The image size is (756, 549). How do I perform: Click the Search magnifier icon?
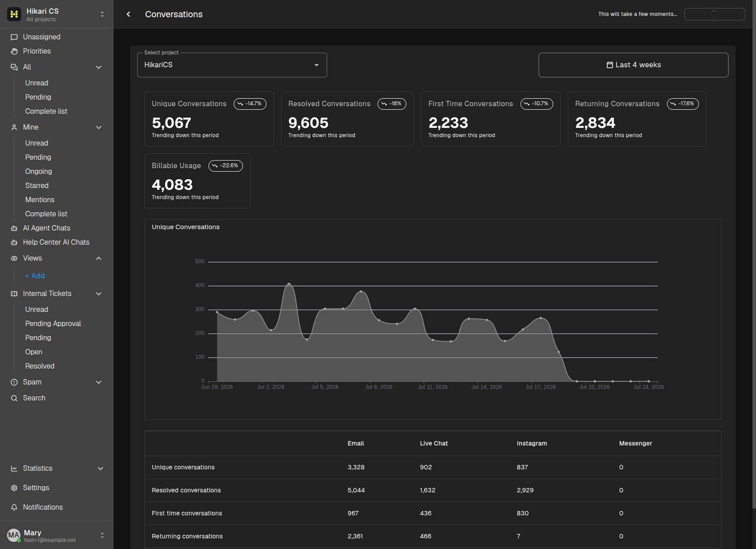(14, 398)
